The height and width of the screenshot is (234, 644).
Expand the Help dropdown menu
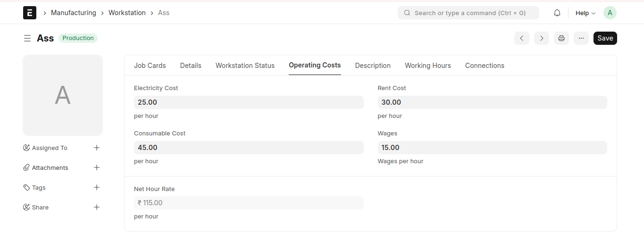pyautogui.click(x=585, y=13)
